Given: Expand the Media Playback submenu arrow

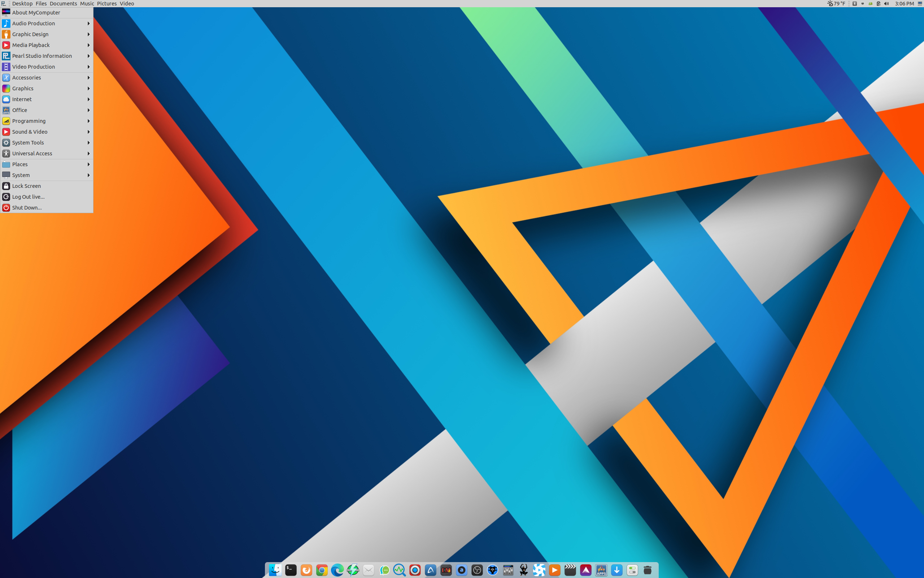Looking at the screenshot, I should [x=88, y=45].
